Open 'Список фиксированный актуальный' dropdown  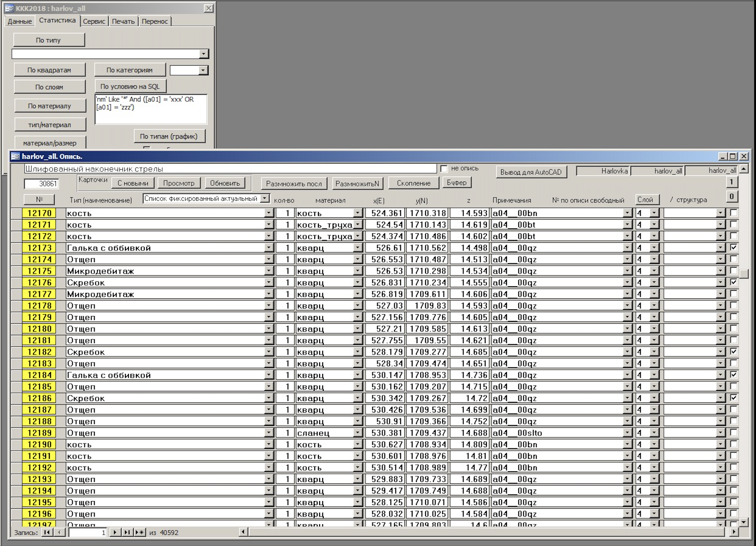pyautogui.click(x=265, y=199)
